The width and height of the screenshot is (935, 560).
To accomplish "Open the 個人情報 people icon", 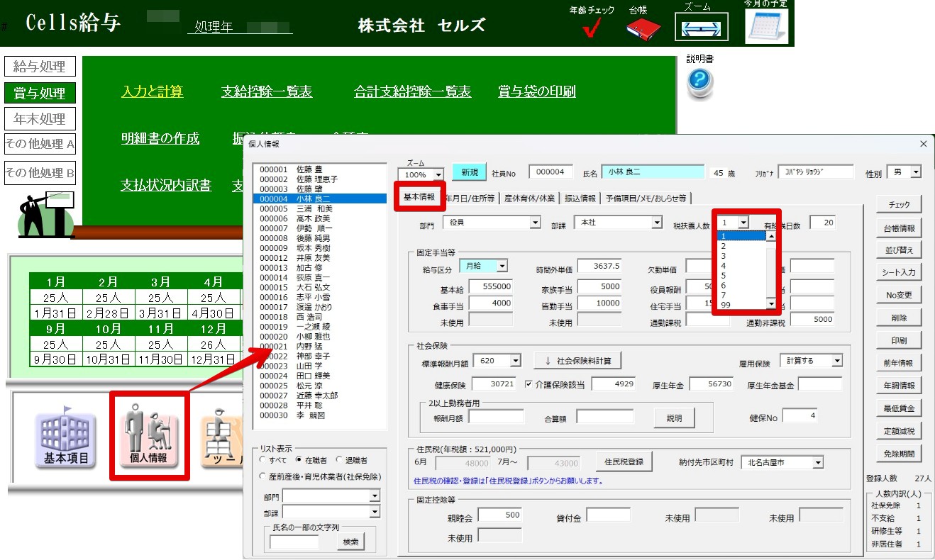I will coord(149,437).
